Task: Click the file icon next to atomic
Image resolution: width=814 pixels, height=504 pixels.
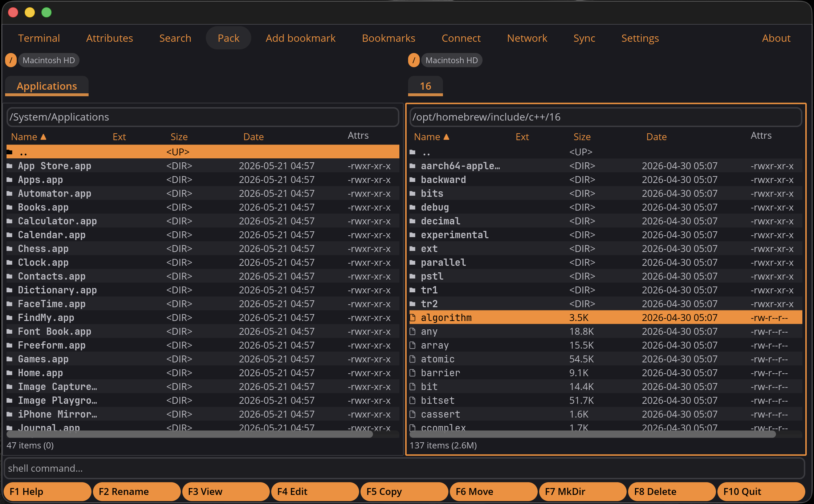Action: click(413, 359)
